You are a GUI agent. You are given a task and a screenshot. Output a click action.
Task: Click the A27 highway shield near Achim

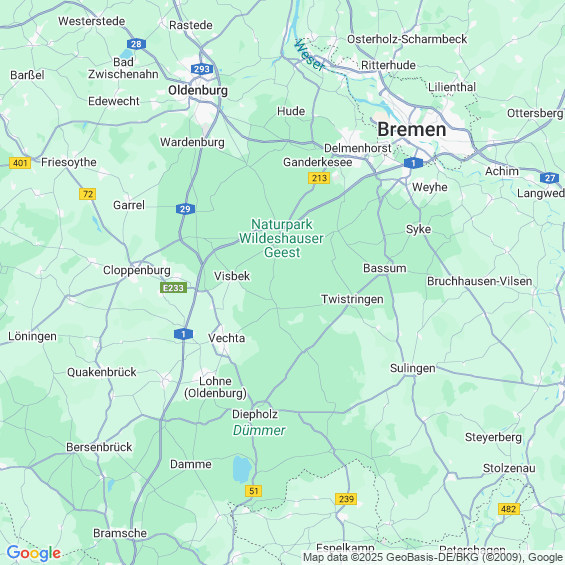coord(550,178)
